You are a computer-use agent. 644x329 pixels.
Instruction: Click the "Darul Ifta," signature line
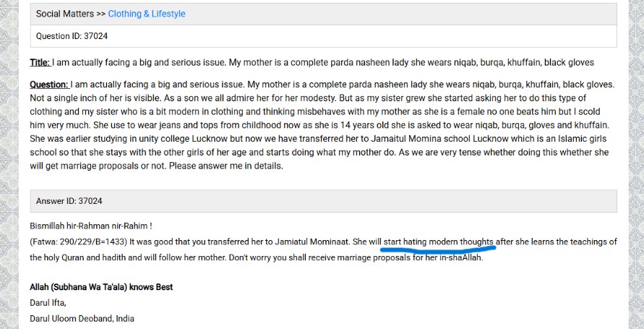pyautogui.click(x=48, y=303)
